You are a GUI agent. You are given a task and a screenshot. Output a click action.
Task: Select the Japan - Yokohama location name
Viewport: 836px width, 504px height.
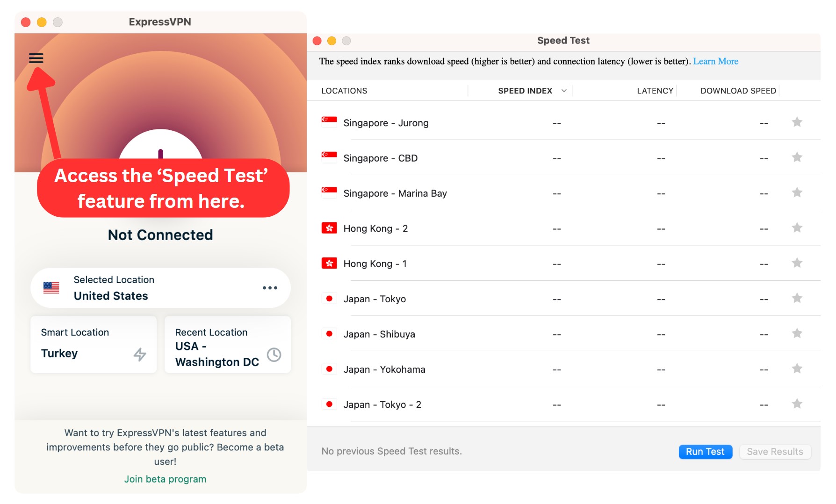[x=384, y=369]
